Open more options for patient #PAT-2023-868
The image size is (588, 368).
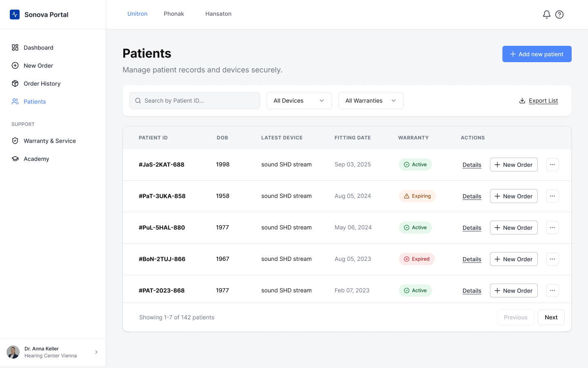point(552,291)
